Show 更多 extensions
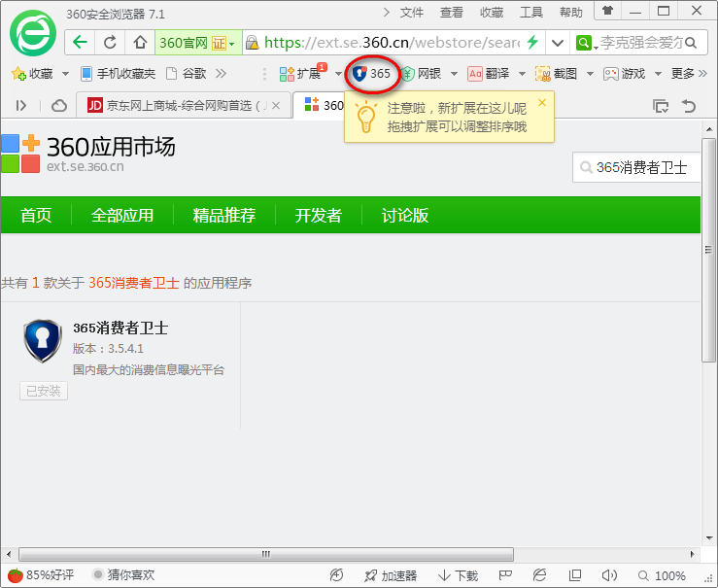 click(689, 73)
